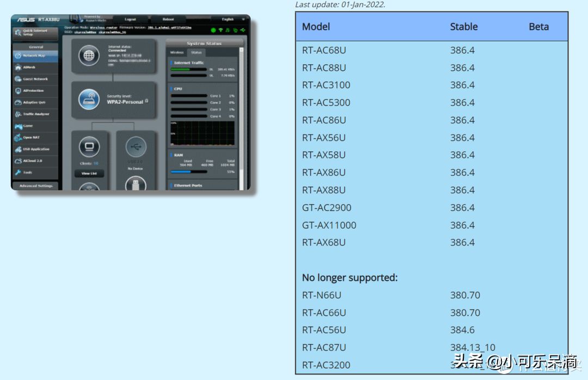The height and width of the screenshot is (380, 588).
Task: Switch to the Wireless tab
Action: (177, 52)
